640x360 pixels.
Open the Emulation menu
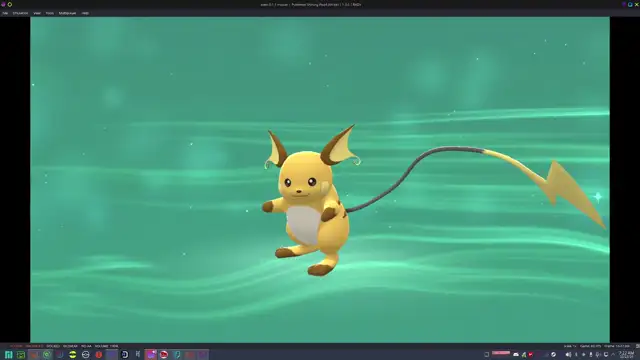tap(20, 13)
